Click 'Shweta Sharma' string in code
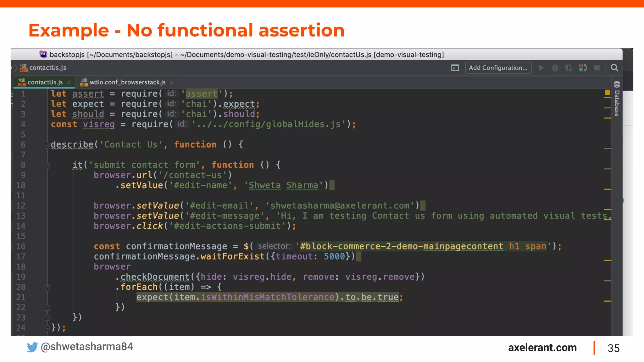 pyautogui.click(x=284, y=185)
